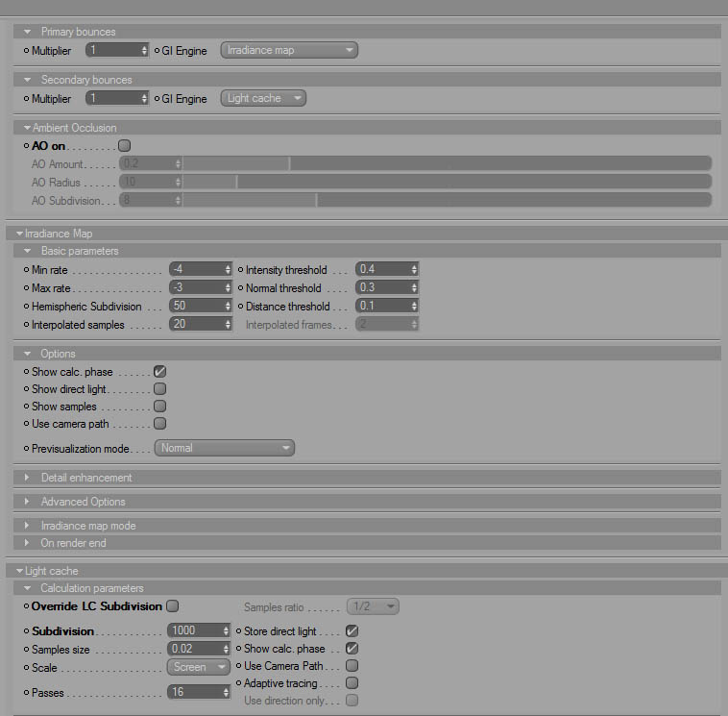The image size is (728, 716).
Task: Open the Previsualization mode dropdown
Action: (x=224, y=448)
